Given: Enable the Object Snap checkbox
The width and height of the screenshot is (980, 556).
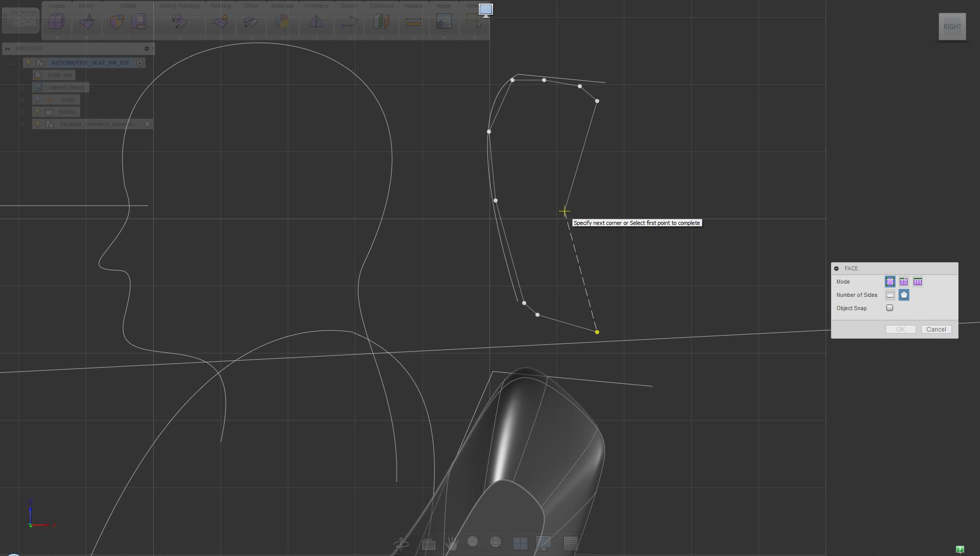Looking at the screenshot, I should 890,308.
